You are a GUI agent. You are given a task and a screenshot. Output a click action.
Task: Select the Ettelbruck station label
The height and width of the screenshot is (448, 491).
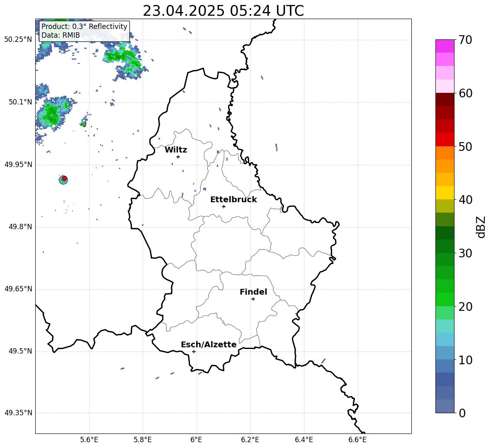tap(233, 200)
